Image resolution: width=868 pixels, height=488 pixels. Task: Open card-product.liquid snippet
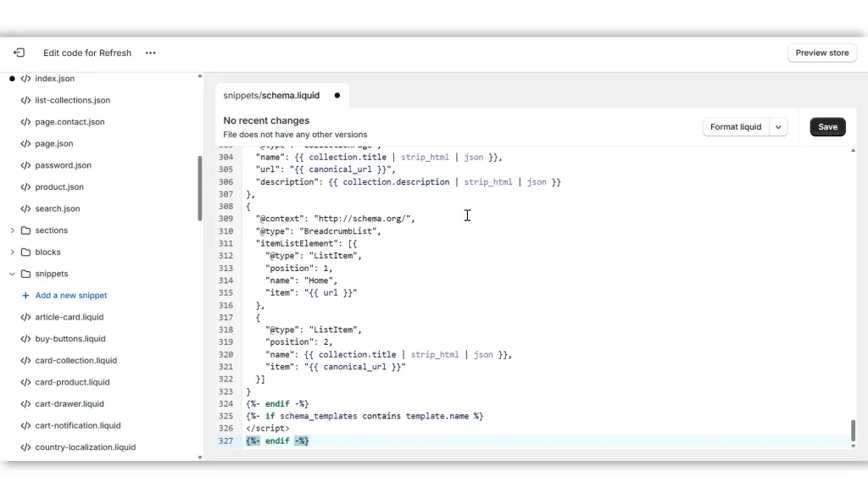tap(73, 382)
